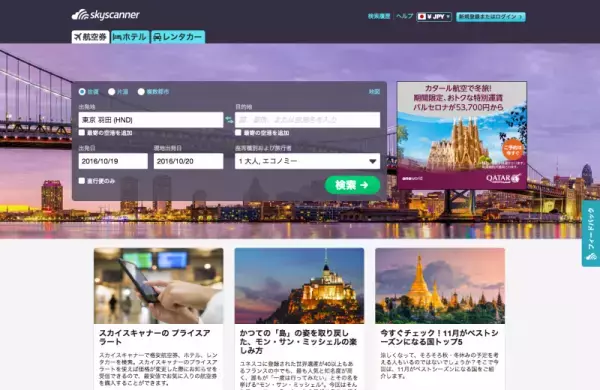Image resolution: width=600 pixels, height=390 pixels.
Task: Click the origin field 東京 羽田 (HND)
Action: pyautogui.click(x=151, y=120)
